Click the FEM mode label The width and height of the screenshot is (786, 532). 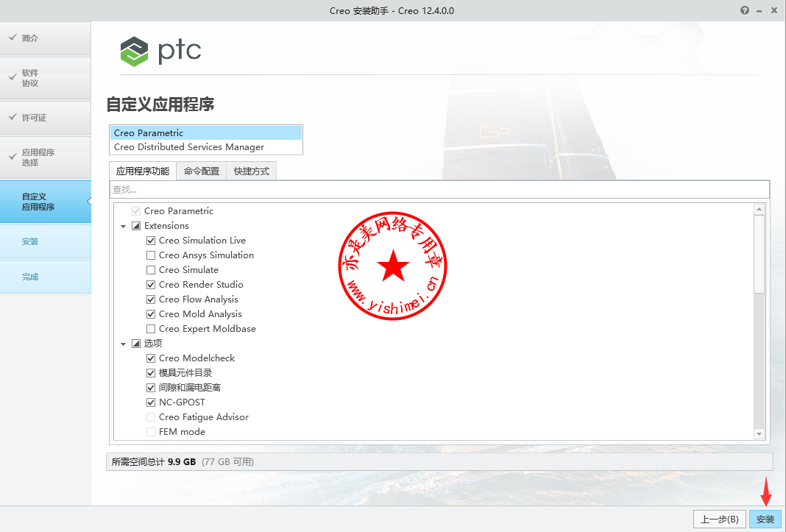coord(182,432)
